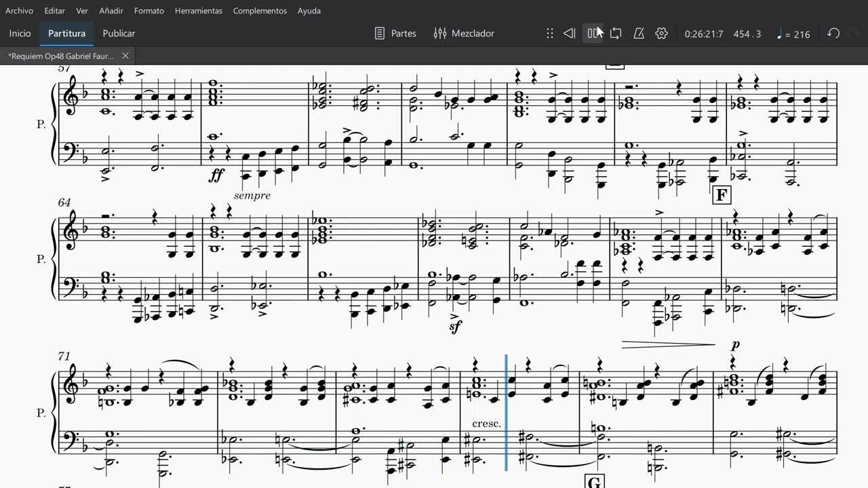Go to the Publicar tab

(119, 33)
